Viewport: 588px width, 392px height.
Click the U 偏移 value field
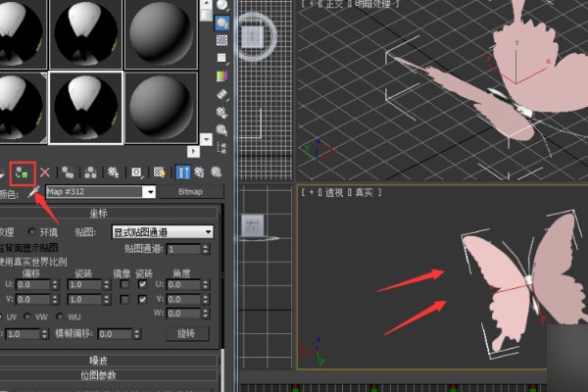(x=33, y=285)
